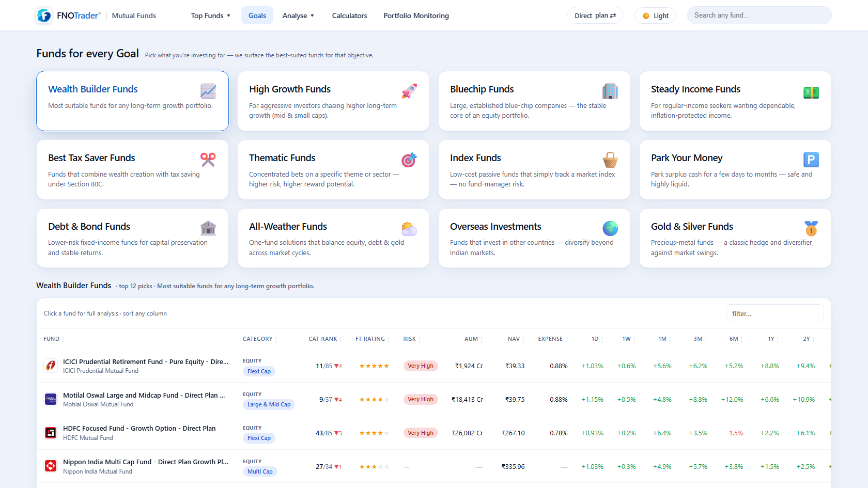Open the Thematic Funds card
The height and width of the screenshot is (488, 868).
[x=333, y=169]
